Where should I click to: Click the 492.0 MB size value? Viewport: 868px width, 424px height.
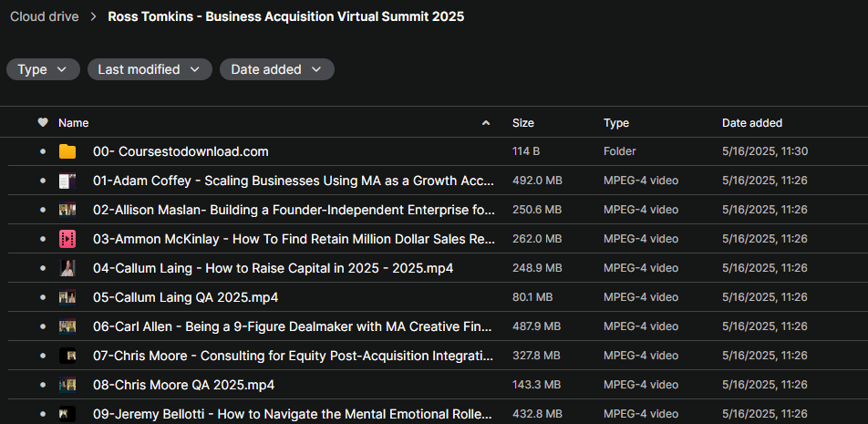point(537,181)
